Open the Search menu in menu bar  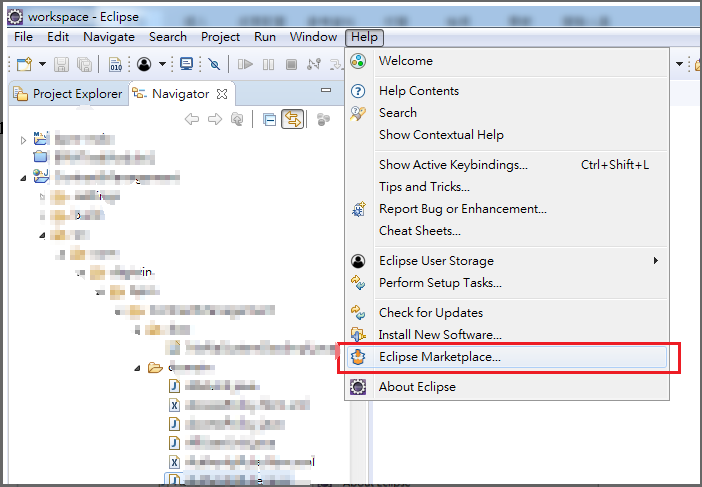tap(168, 37)
